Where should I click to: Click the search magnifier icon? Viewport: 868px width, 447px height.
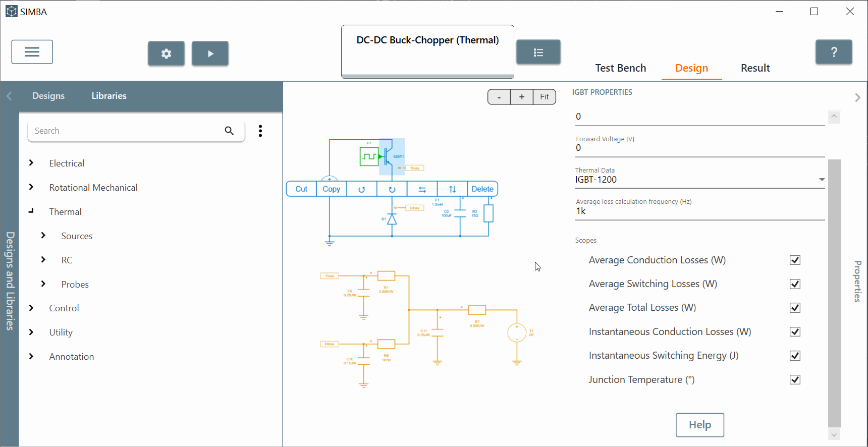(x=229, y=131)
